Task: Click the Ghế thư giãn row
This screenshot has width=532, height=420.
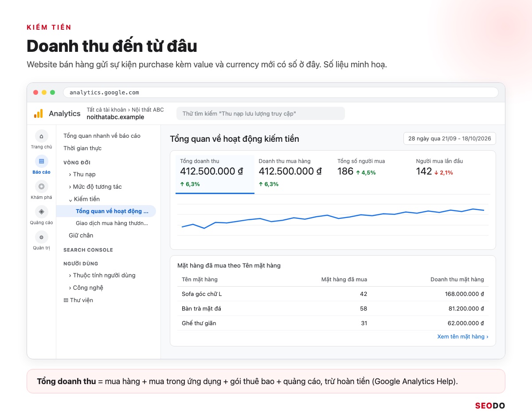Action: (333, 323)
